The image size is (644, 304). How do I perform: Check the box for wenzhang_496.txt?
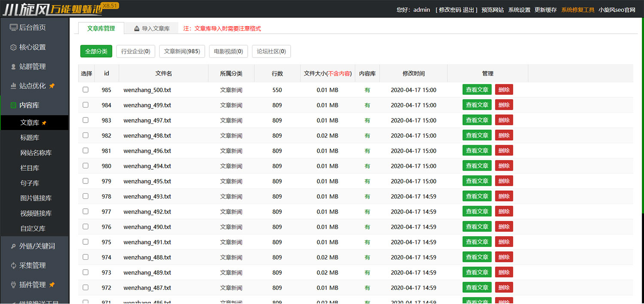pyautogui.click(x=85, y=150)
